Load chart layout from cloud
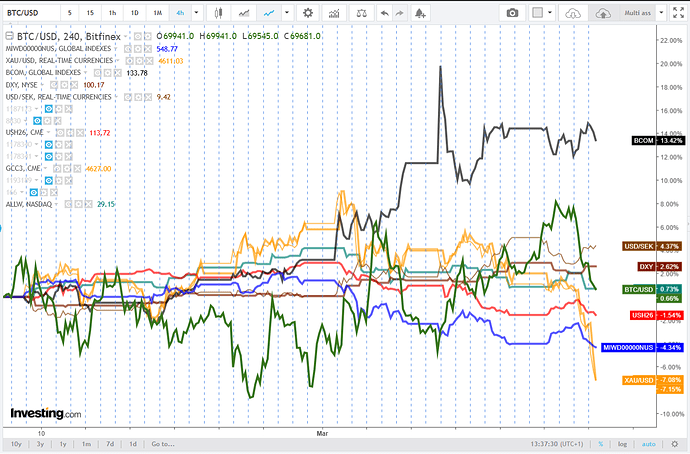This screenshot has height=454, width=690. pyautogui.click(x=573, y=13)
